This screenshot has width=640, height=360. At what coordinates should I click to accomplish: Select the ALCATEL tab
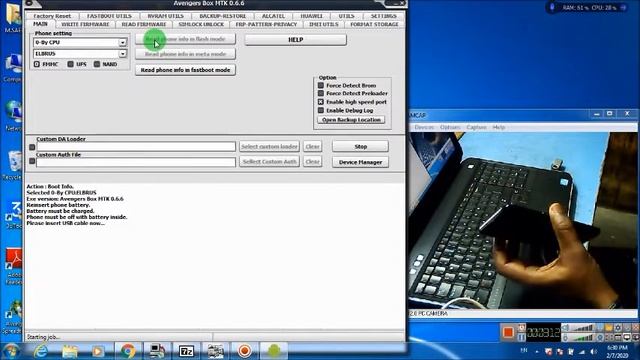coord(273,16)
